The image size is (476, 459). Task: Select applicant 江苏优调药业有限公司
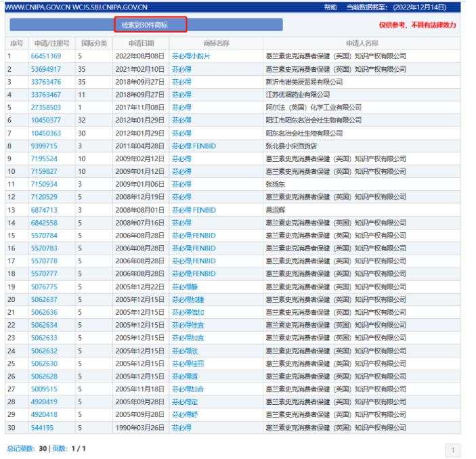click(298, 95)
